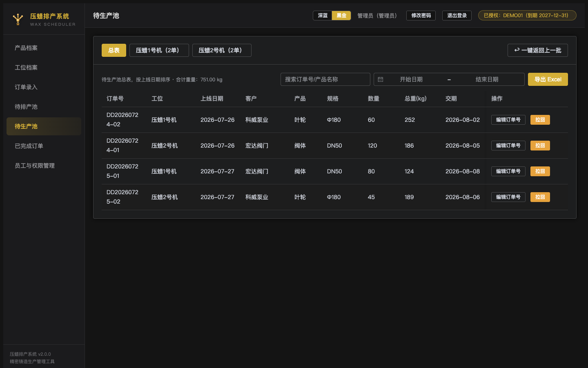Click total weight cell 189
The height and width of the screenshot is (368, 588).
tap(409, 197)
